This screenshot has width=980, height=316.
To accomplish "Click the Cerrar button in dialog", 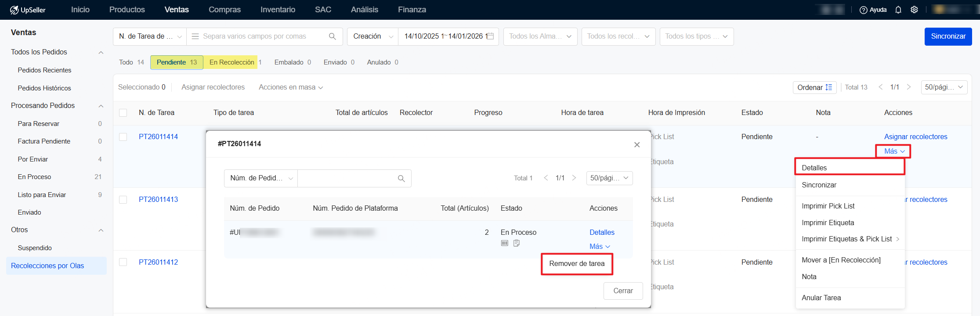I will click(x=623, y=291).
